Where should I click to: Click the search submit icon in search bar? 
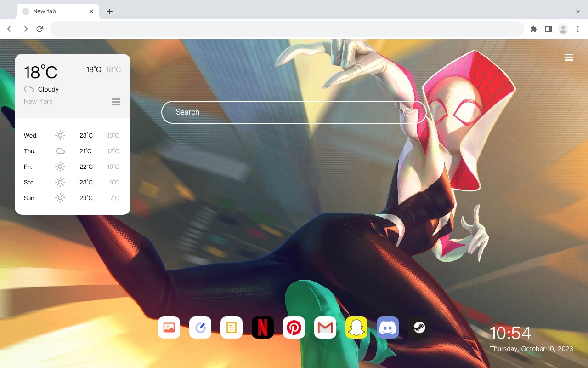pyautogui.click(x=407, y=112)
